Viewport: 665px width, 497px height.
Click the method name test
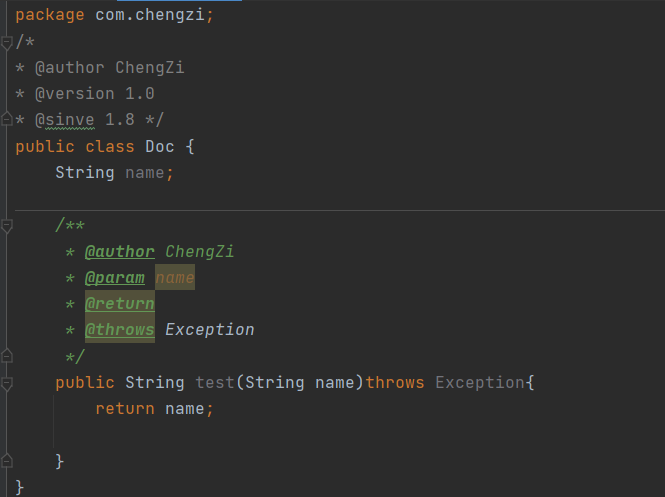(x=215, y=383)
